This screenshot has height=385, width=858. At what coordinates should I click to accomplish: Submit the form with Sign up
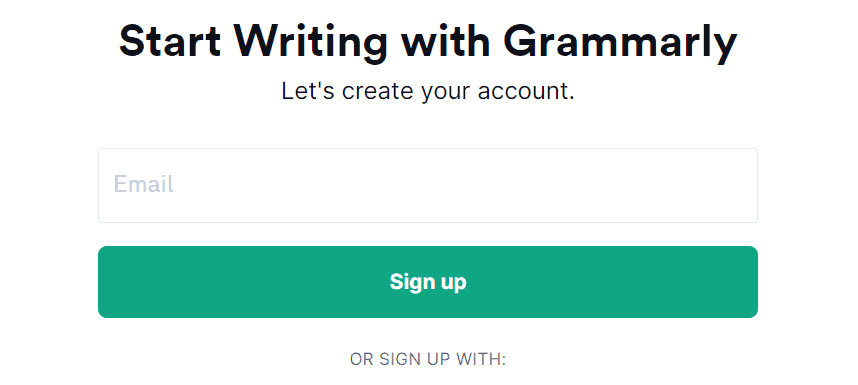pos(428,282)
